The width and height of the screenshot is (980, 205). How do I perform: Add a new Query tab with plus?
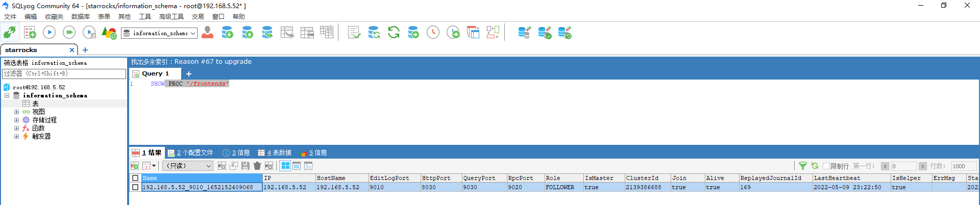[188, 73]
